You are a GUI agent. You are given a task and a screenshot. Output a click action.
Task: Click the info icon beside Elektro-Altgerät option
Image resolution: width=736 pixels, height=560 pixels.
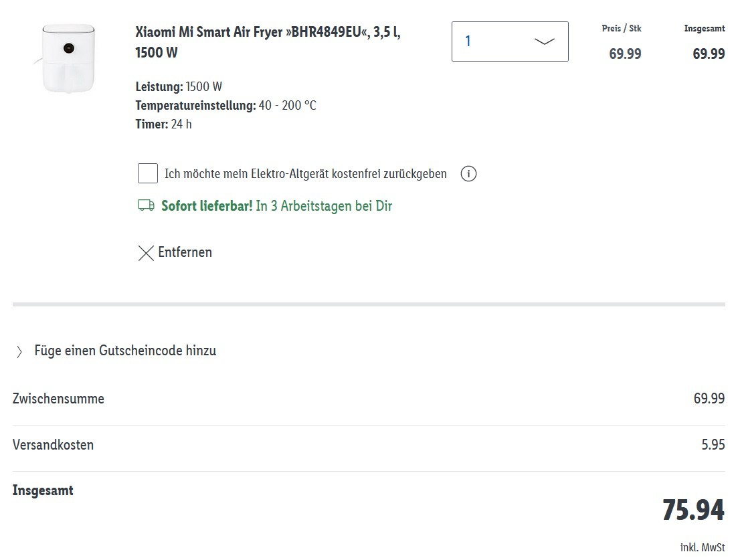tap(468, 174)
